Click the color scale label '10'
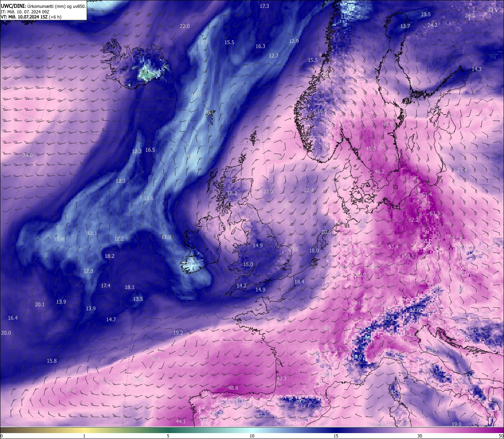Image resolution: width=504 pixels, height=439 pixels. (x=252, y=436)
